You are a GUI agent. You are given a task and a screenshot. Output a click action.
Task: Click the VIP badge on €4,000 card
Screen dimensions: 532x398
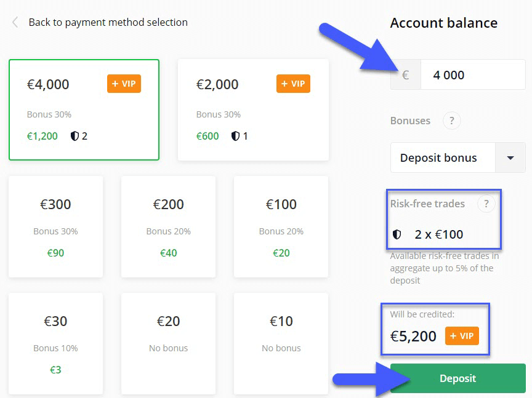pos(124,84)
